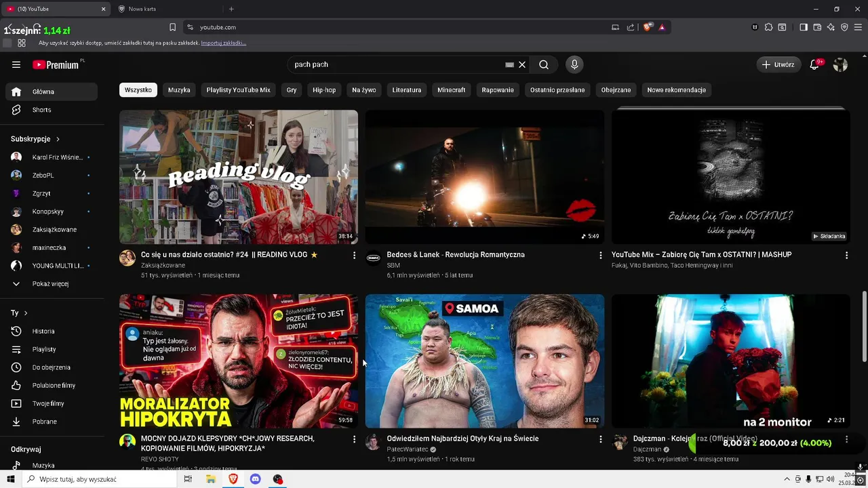This screenshot has width=868, height=488.
Task: Open the YouTube guide hamburger menu
Action: pos(16,64)
